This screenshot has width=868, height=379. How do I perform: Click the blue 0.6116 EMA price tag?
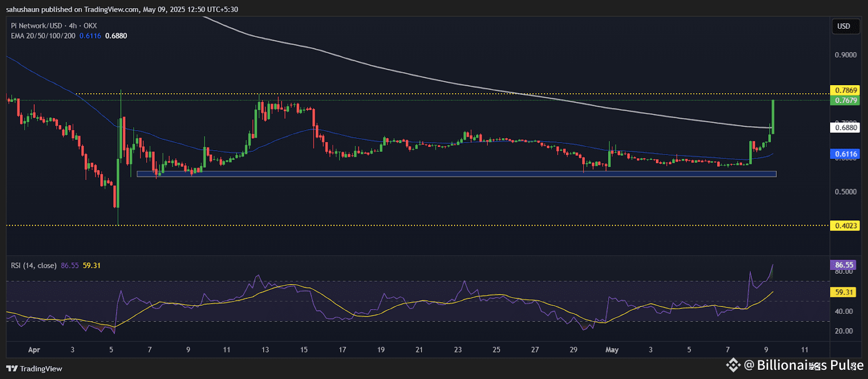pyautogui.click(x=845, y=154)
